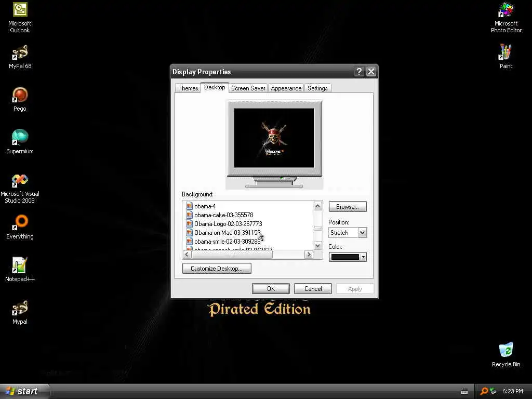Select obama-smile-02-03-309288 background
Image resolution: width=532 pixels, height=399 pixels.
click(x=228, y=241)
